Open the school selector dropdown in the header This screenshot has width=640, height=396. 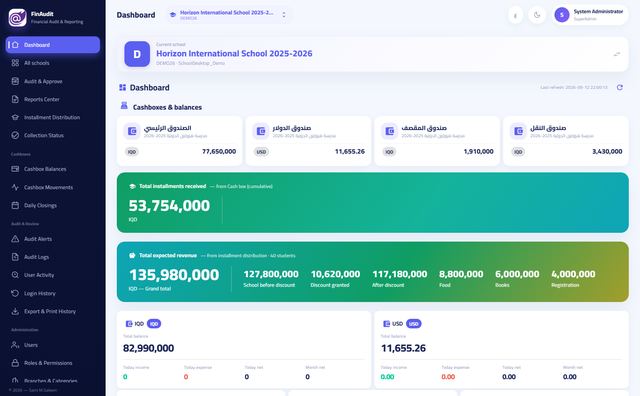(x=228, y=15)
